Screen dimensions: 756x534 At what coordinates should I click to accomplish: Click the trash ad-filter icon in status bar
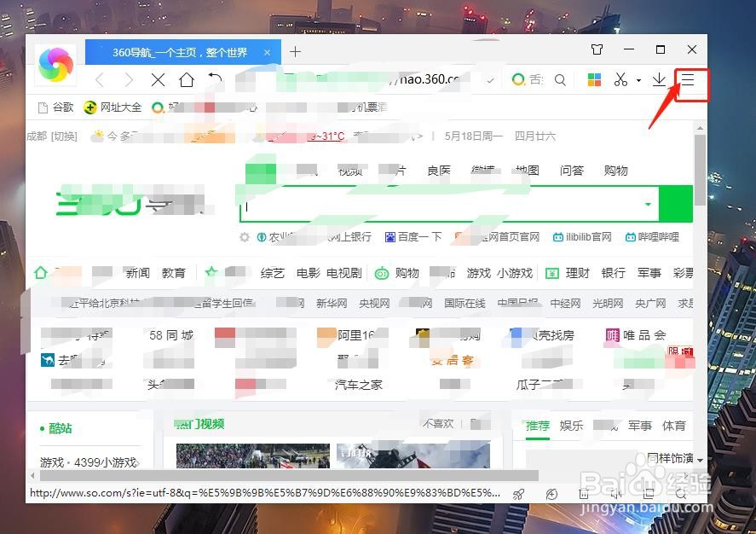point(584,494)
